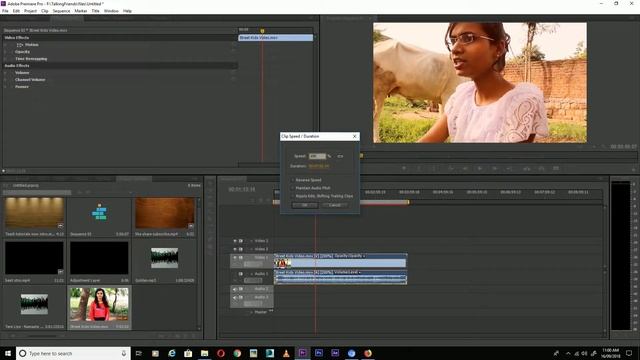Image resolution: width=640 pixels, height=360 pixels.
Task: Click the Speed percentage field
Action: pos(317,156)
